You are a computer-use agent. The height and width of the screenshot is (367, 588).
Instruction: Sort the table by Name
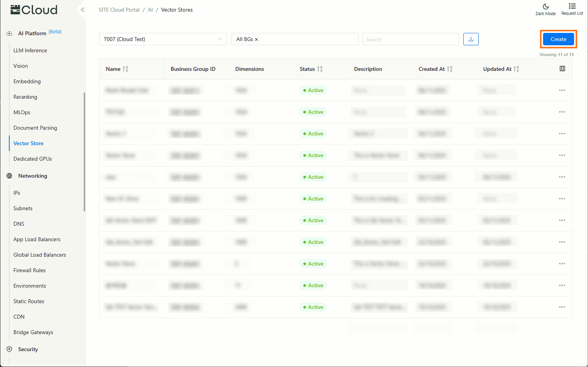(126, 69)
